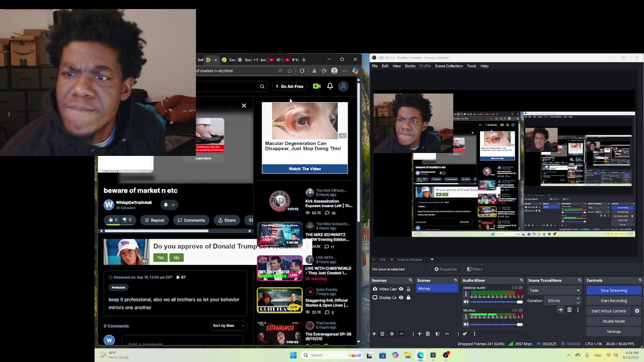The width and height of the screenshot is (644, 362).
Task: Open OBS Scene Collection menu
Action: point(449,66)
